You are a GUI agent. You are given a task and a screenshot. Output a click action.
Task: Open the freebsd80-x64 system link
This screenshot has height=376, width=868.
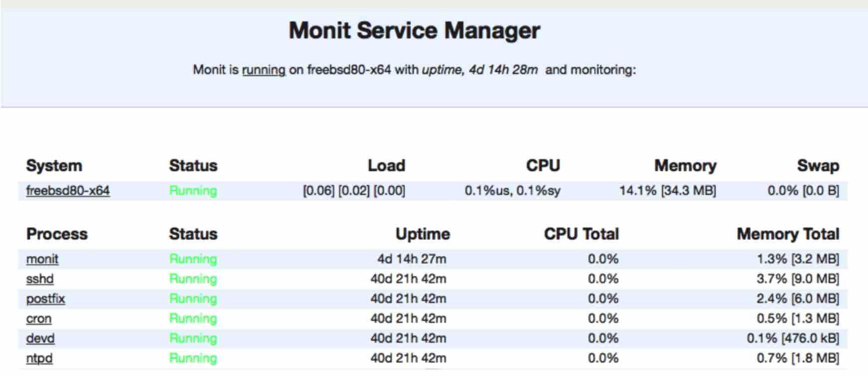click(68, 190)
